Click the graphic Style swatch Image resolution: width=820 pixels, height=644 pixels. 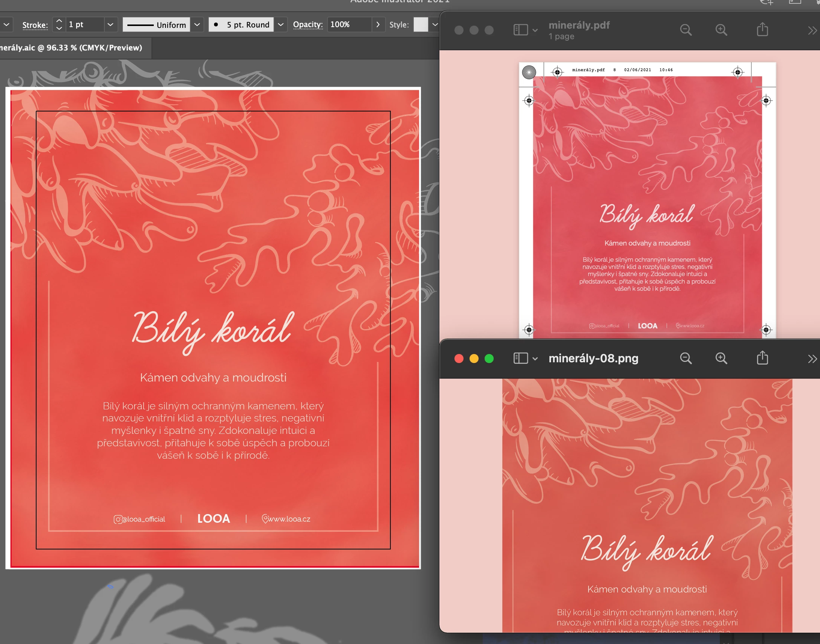pyautogui.click(x=420, y=24)
